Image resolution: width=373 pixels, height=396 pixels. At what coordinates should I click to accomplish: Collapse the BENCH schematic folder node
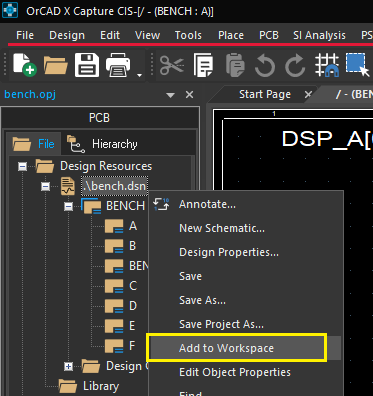coord(68,206)
